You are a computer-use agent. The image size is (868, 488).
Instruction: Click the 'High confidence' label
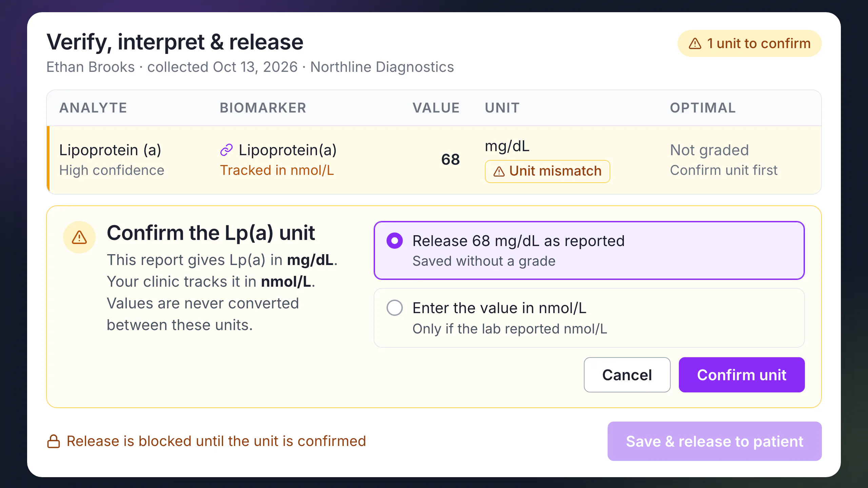(x=112, y=170)
